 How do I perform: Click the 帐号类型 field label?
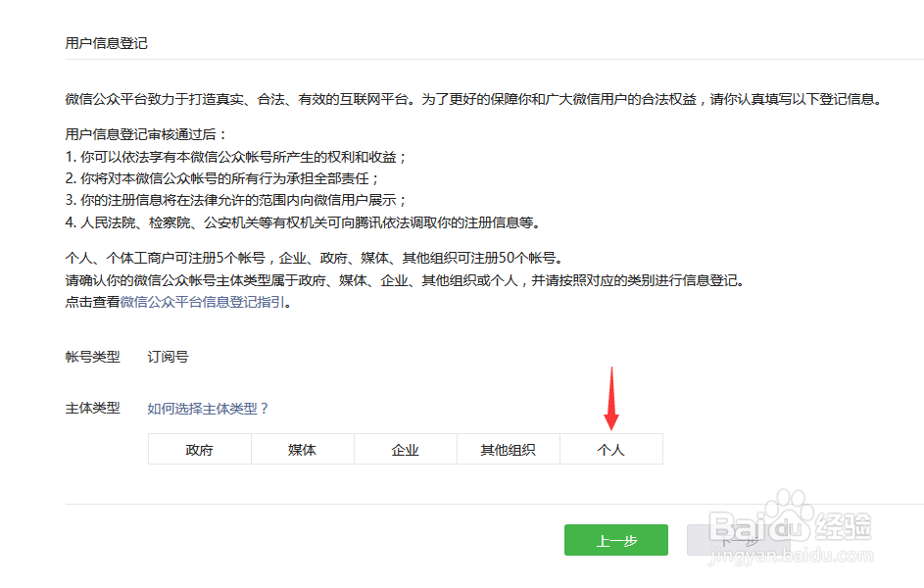tap(91, 357)
